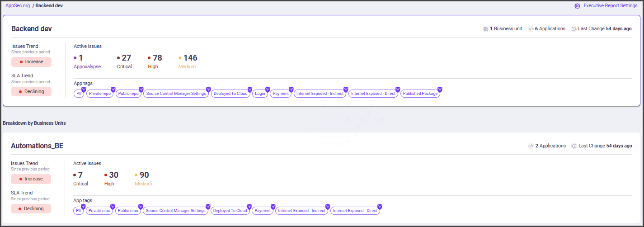This screenshot has height=227, width=644.
Task: Click shield badge on Published Package tag
Action: (x=440, y=90)
